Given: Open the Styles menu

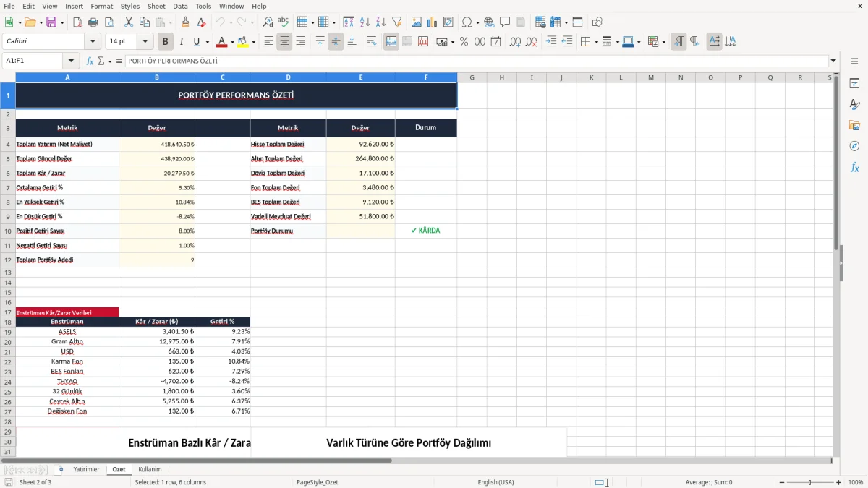Looking at the screenshot, I should coord(130,6).
